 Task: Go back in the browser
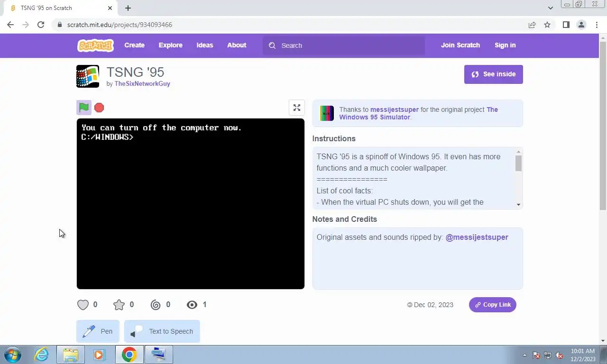click(x=10, y=25)
